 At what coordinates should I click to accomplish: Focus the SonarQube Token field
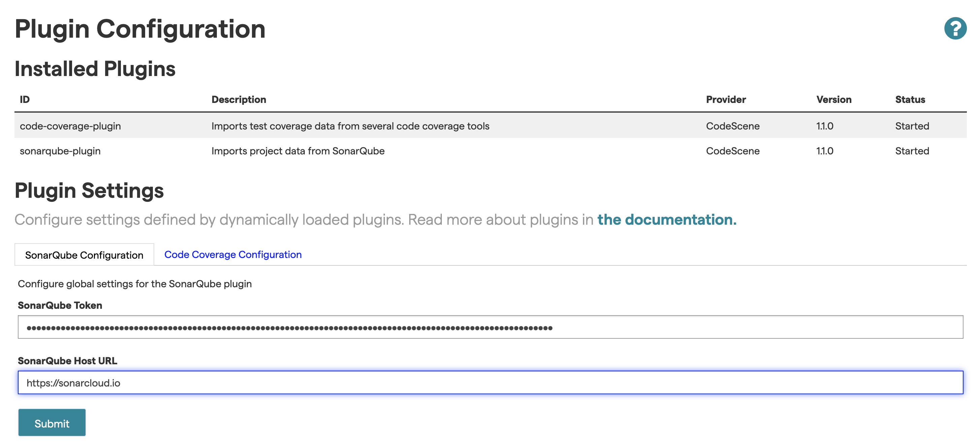point(490,327)
